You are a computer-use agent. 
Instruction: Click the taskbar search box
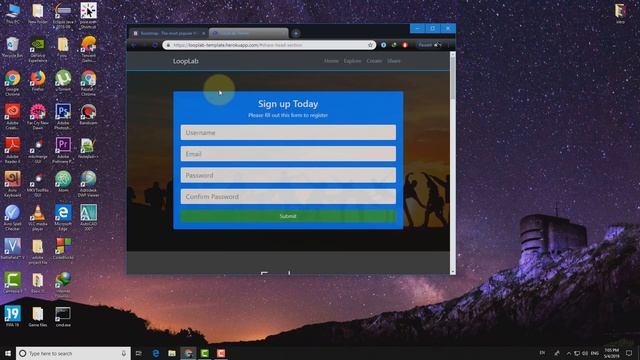[x=73, y=353]
